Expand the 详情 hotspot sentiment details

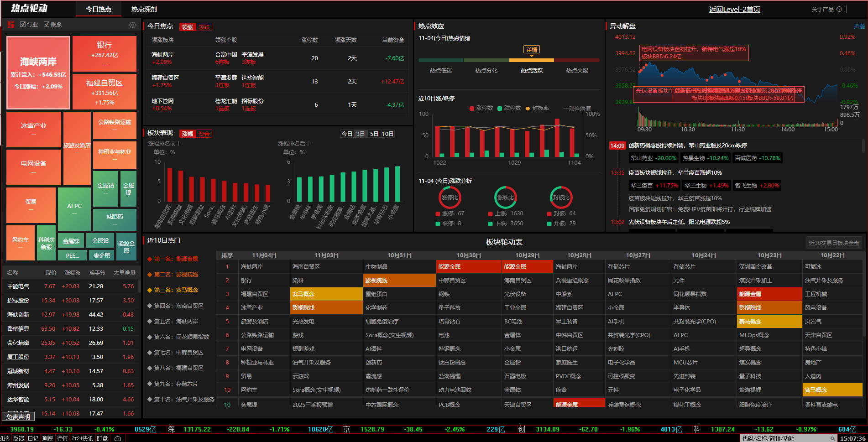[x=532, y=50]
